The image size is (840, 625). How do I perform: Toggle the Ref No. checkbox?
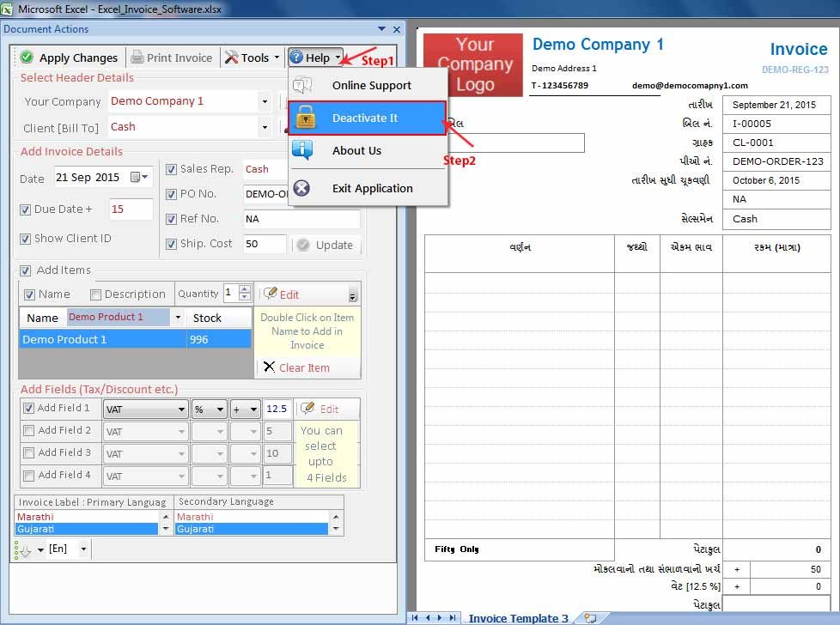pos(172,219)
